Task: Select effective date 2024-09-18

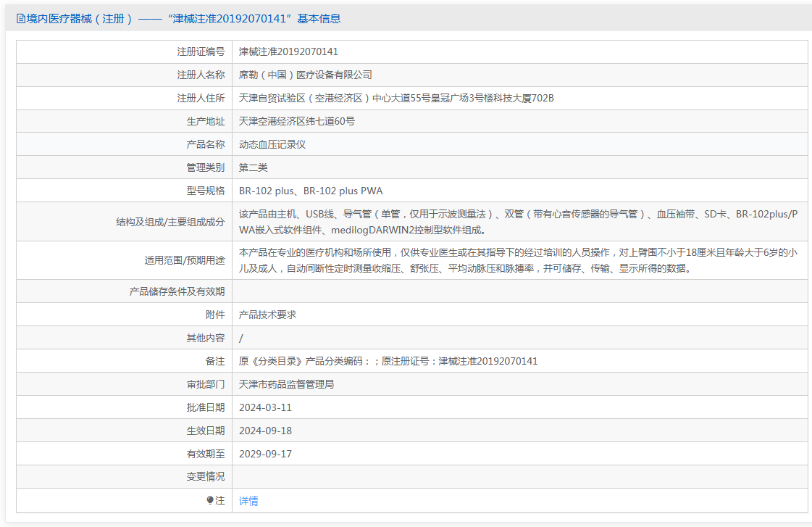Action: [x=265, y=431]
